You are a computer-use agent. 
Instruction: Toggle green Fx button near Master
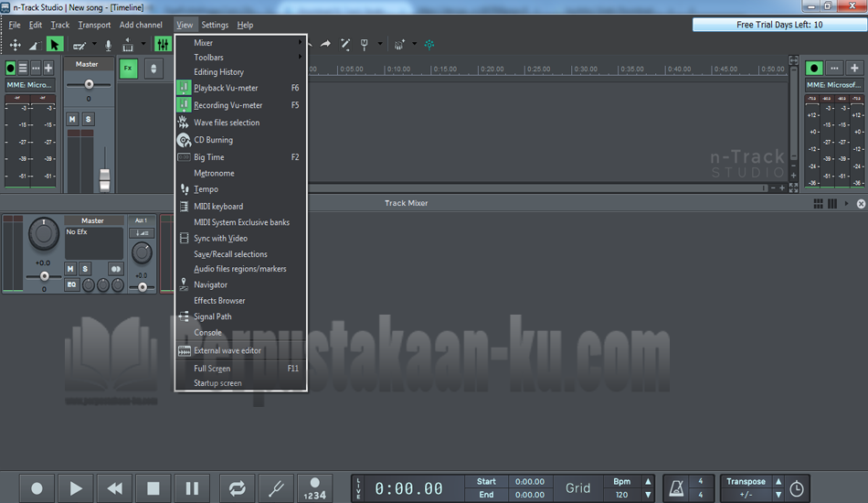click(x=129, y=69)
